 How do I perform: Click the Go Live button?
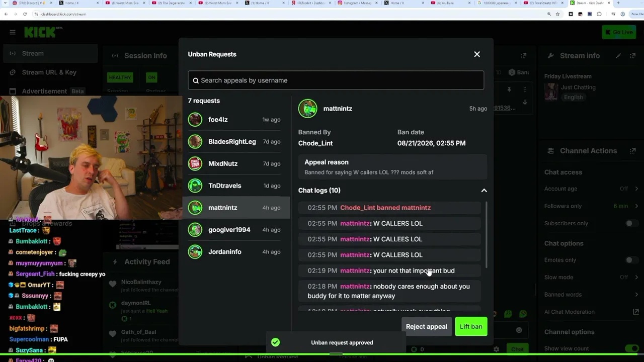click(x=619, y=33)
